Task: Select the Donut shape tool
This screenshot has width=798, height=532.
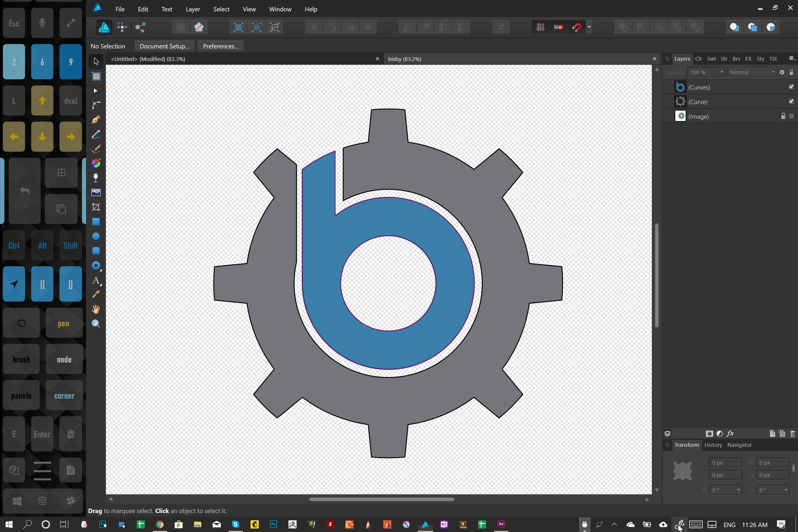Action: (x=96, y=266)
